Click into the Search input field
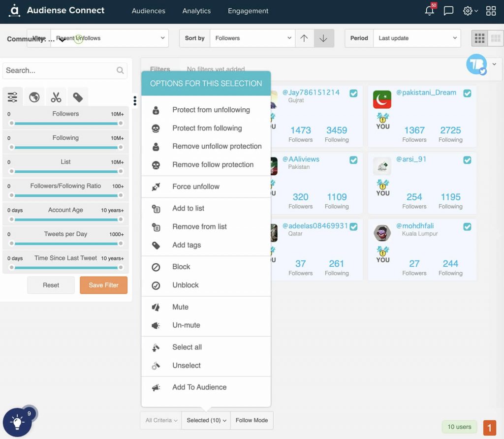Image resolution: width=504 pixels, height=439 pixels. point(64,71)
